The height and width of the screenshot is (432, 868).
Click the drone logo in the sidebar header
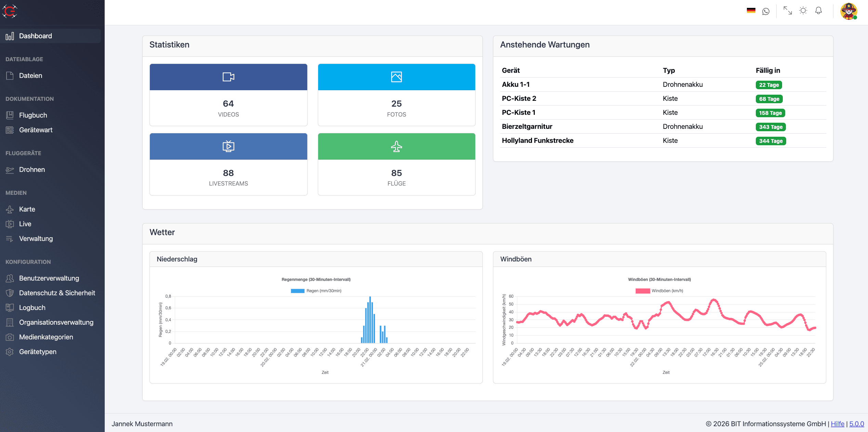(x=10, y=11)
